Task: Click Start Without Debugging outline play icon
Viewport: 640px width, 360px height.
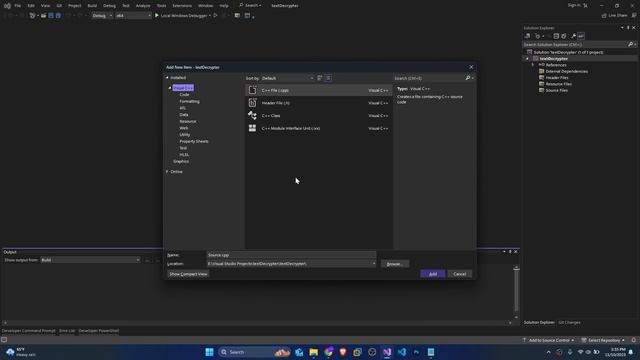Action: [x=216, y=16]
